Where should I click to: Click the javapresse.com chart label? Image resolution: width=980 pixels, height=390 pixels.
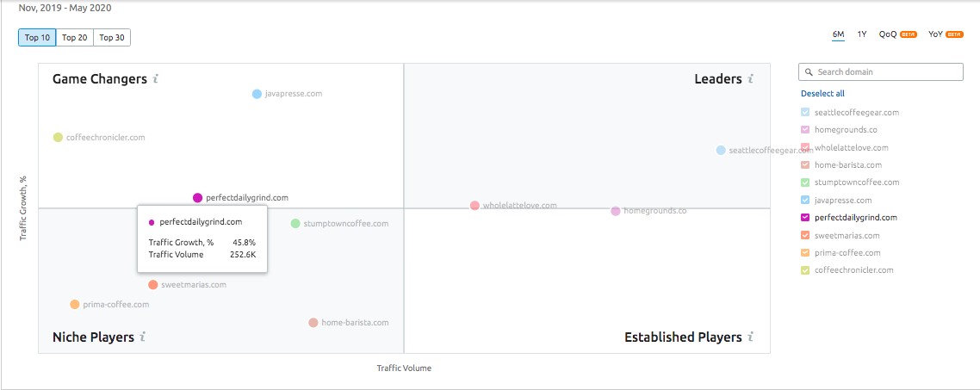[293, 94]
